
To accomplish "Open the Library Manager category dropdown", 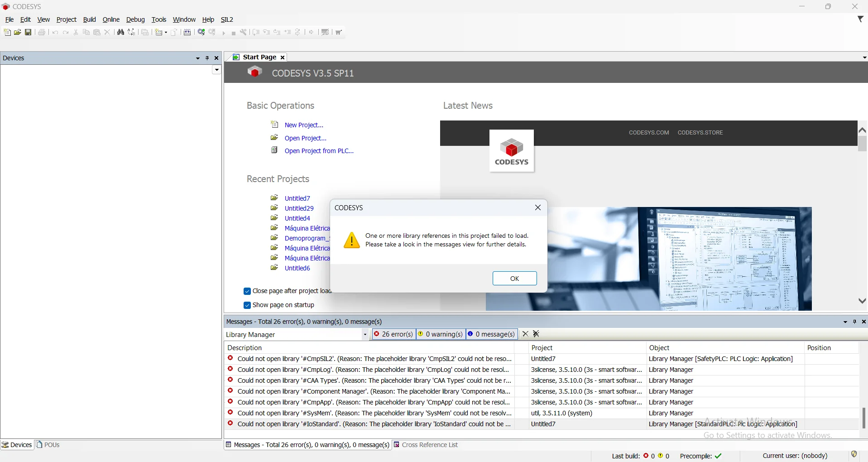I will click(x=365, y=335).
